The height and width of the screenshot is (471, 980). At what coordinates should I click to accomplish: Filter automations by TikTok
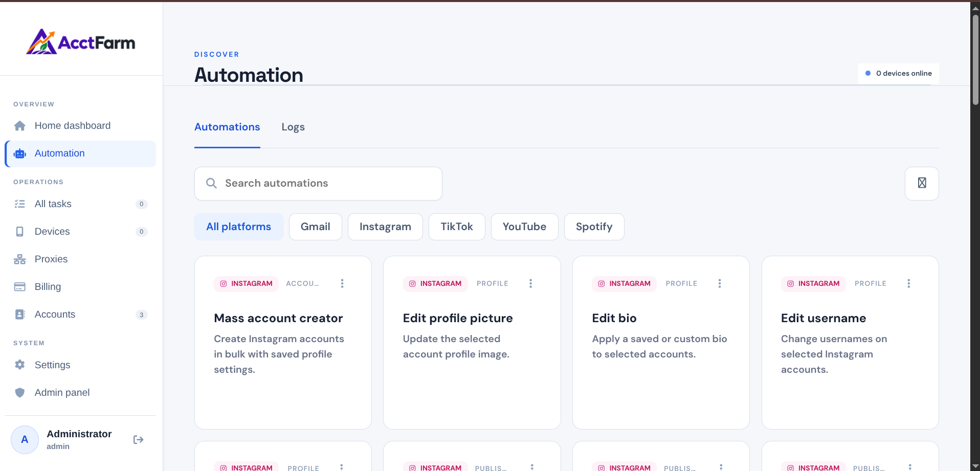click(x=457, y=227)
